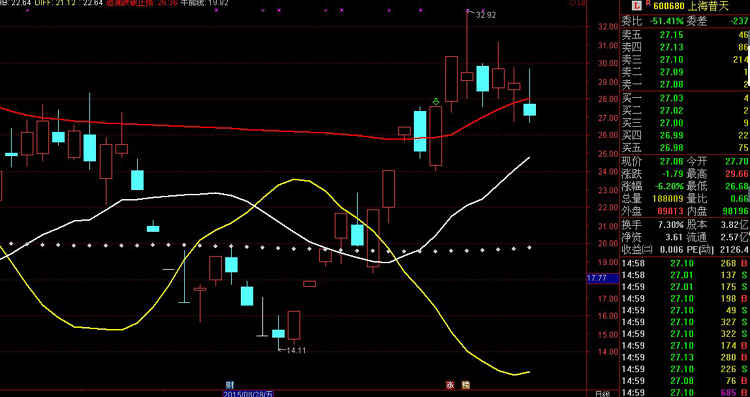Click the 32.92 high price label

point(486,15)
